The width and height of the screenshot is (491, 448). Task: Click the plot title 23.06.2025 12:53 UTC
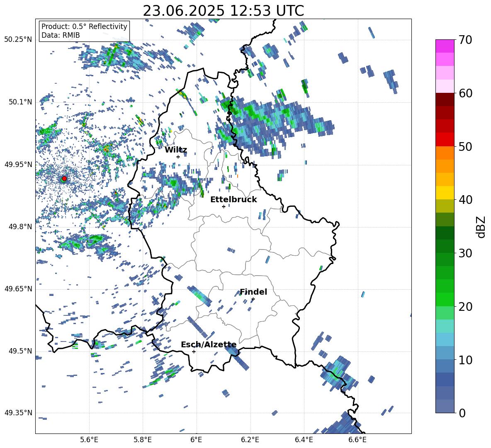[223, 11]
